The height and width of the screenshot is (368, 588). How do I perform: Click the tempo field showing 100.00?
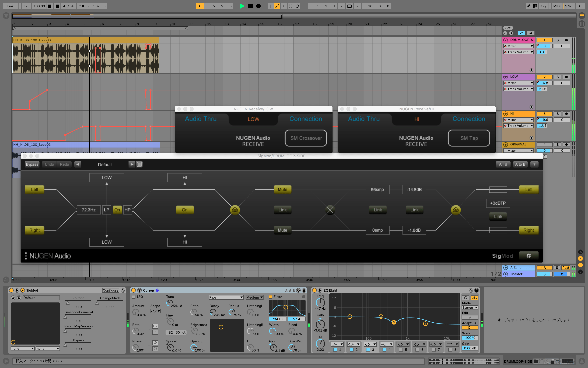click(x=39, y=6)
